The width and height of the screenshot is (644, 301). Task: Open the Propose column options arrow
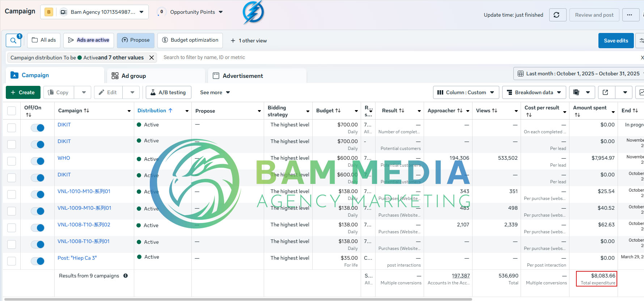pyautogui.click(x=259, y=111)
